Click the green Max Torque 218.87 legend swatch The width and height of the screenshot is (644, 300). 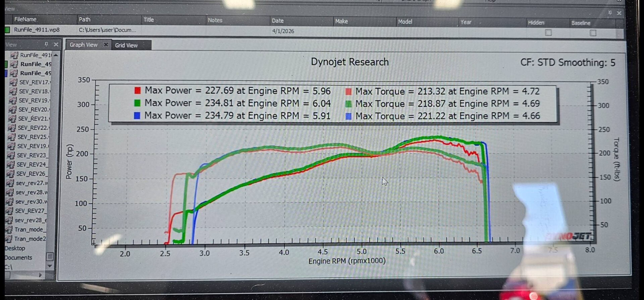coord(348,104)
